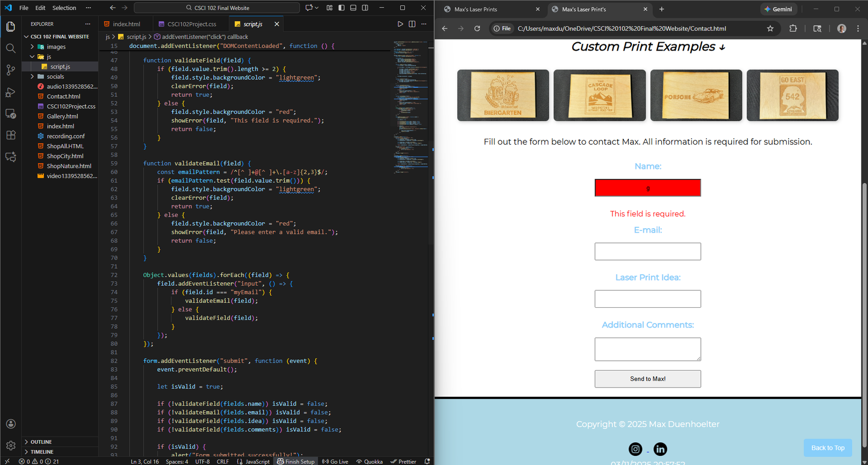Viewport: 868px width, 465px height.
Task: Toggle the bottom panel layout icon
Action: [x=353, y=8]
